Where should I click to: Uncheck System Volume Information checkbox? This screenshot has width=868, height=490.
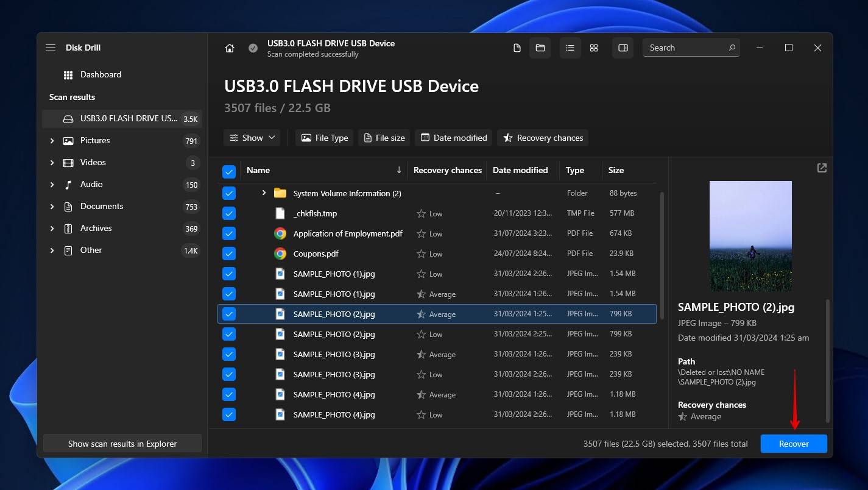pos(229,193)
